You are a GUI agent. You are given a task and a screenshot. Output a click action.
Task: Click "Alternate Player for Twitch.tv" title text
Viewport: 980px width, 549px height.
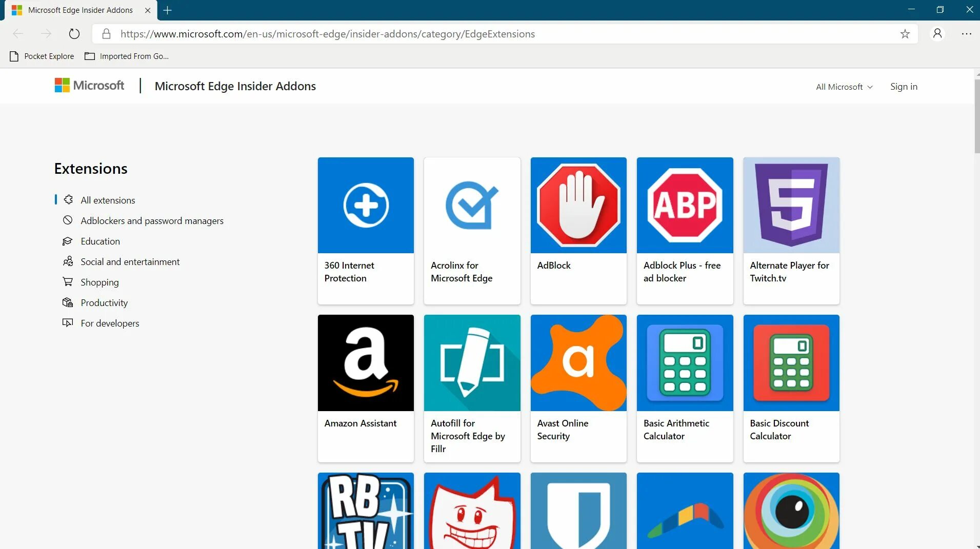coord(789,272)
